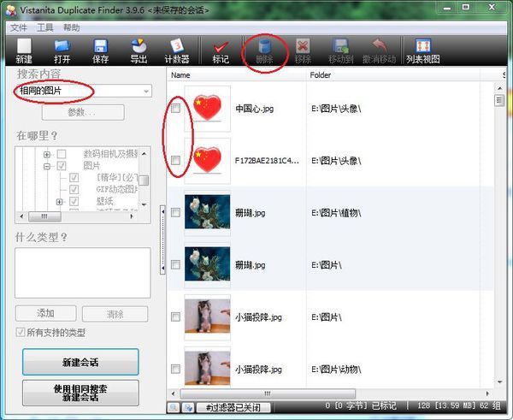The image size is (513, 420).
Task: Open the 计数器 (Counter) tool
Action: [177, 50]
